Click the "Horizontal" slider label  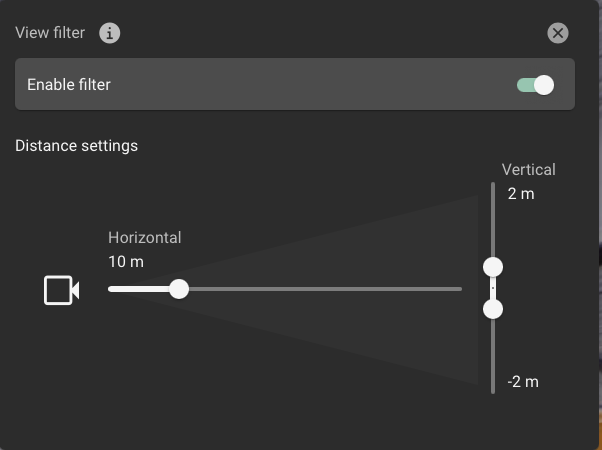(145, 238)
